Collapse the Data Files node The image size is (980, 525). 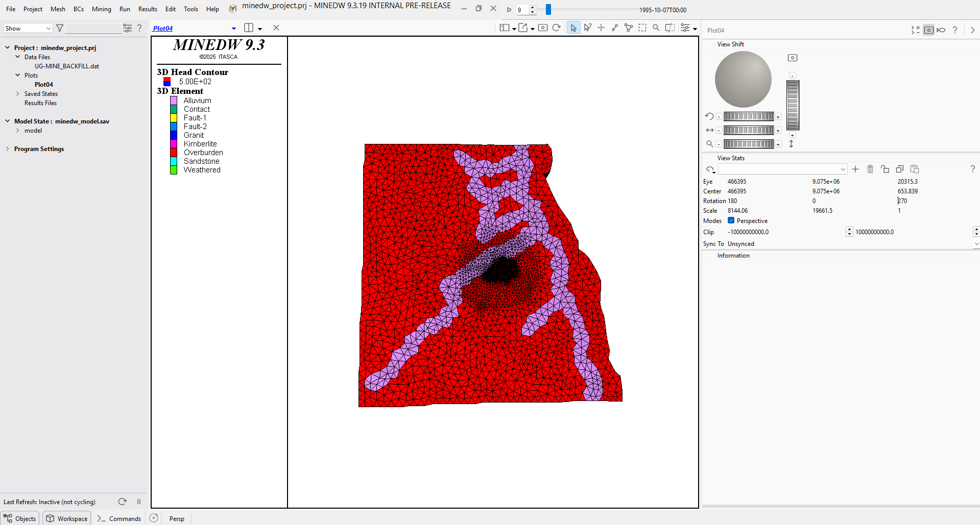(17, 57)
